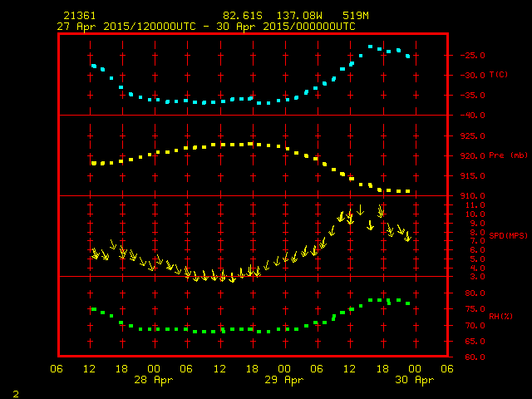Viewport: 532px width, 399px height.
Task: Click the 00 hour label above 28 Apr
Action: [x=154, y=369]
